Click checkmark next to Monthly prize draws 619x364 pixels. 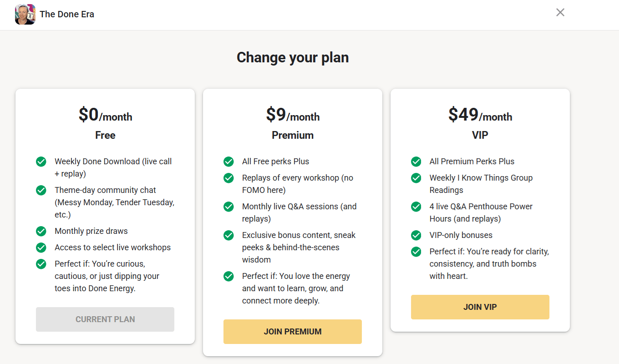[41, 231]
